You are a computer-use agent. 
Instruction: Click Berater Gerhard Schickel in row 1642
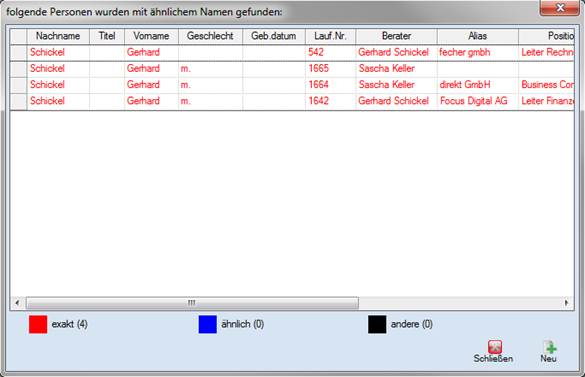[x=397, y=101]
